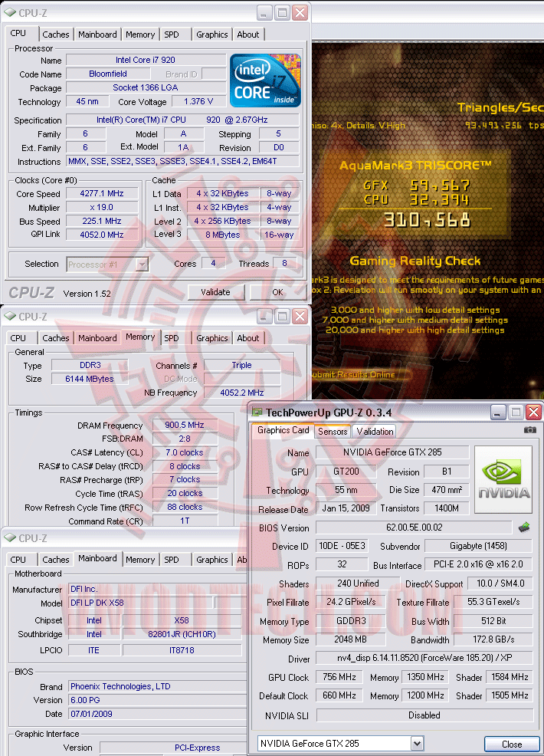Click the Level 3 cache 8 MBytes value
This screenshot has height=756, width=544.
pyautogui.click(x=223, y=235)
